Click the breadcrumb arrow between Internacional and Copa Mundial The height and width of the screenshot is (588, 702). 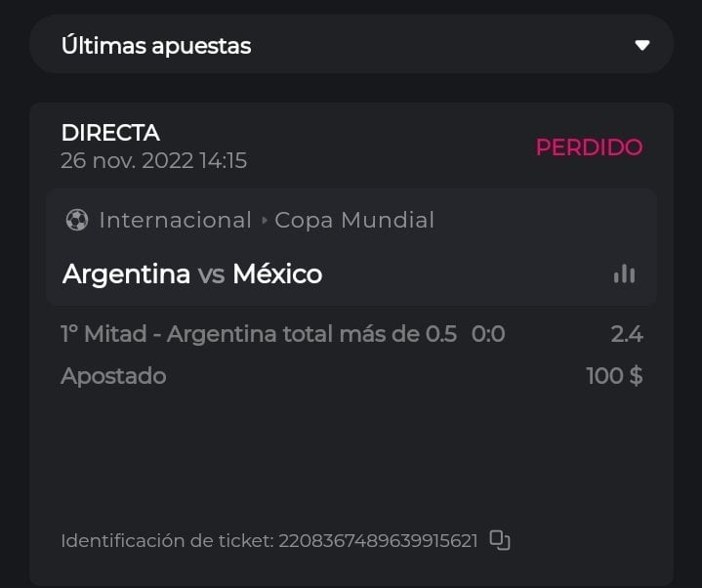pyautogui.click(x=264, y=221)
